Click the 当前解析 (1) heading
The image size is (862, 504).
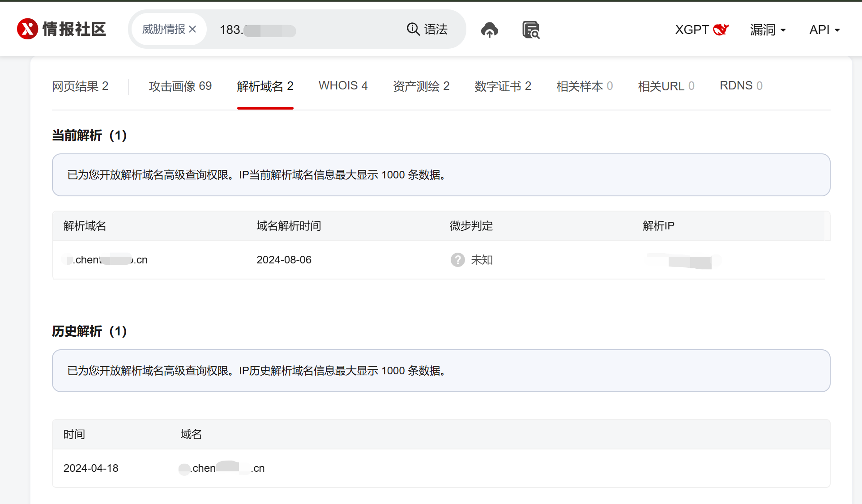tap(90, 135)
